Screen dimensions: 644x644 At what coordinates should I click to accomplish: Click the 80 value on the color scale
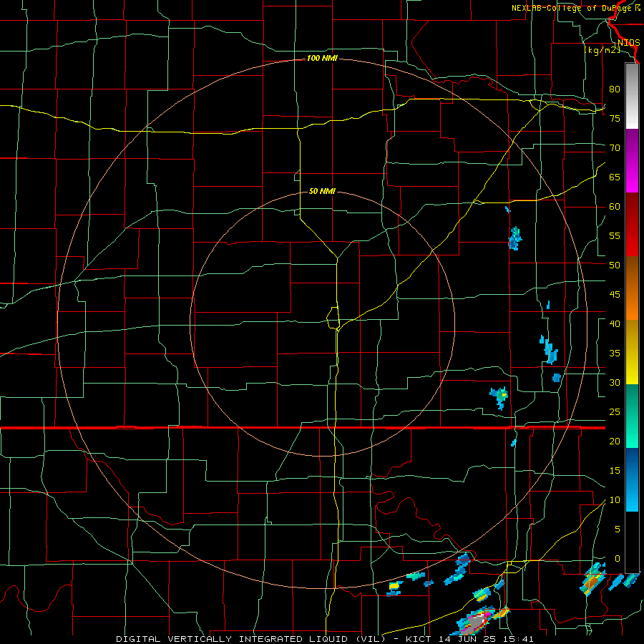point(615,89)
